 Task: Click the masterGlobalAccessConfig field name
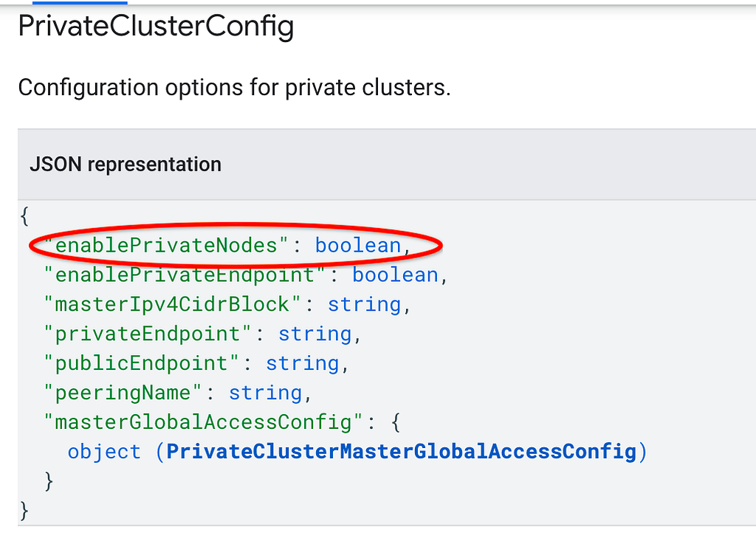(203, 422)
